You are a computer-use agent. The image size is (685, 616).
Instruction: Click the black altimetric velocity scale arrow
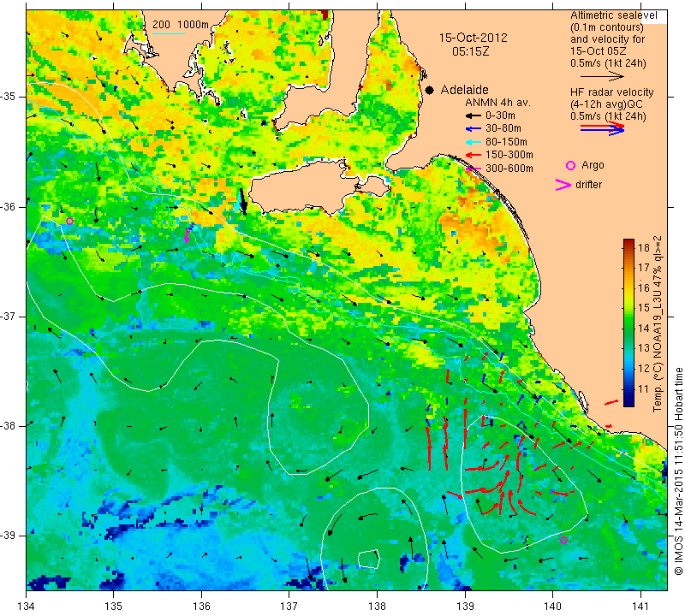(x=602, y=76)
